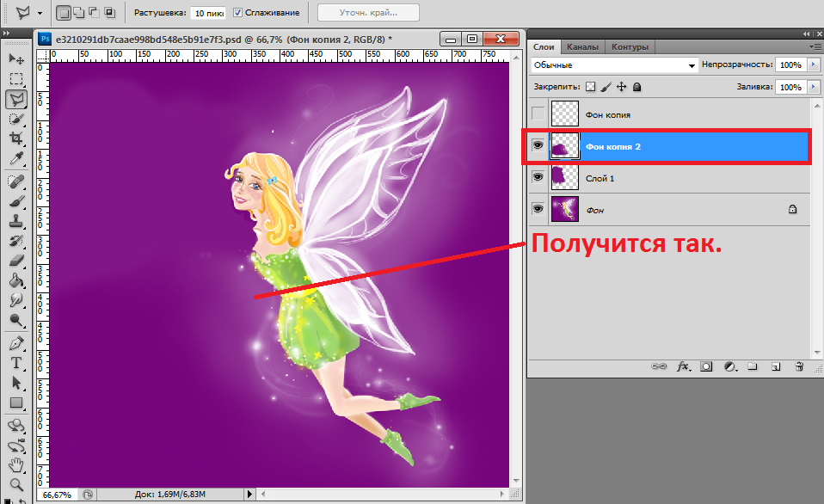Switch to the Каналы tab
The image size is (824, 504).
click(x=582, y=46)
